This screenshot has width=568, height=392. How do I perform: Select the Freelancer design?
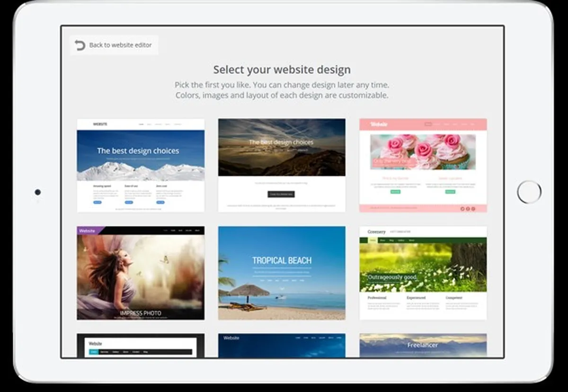click(423, 346)
